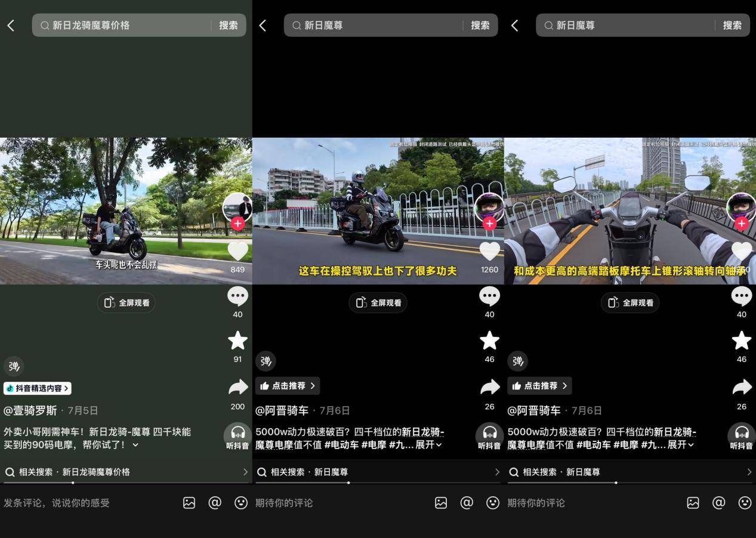756x538 pixels.
Task: Open related search 新日魔尊 in right screenshot
Action: [630, 472]
